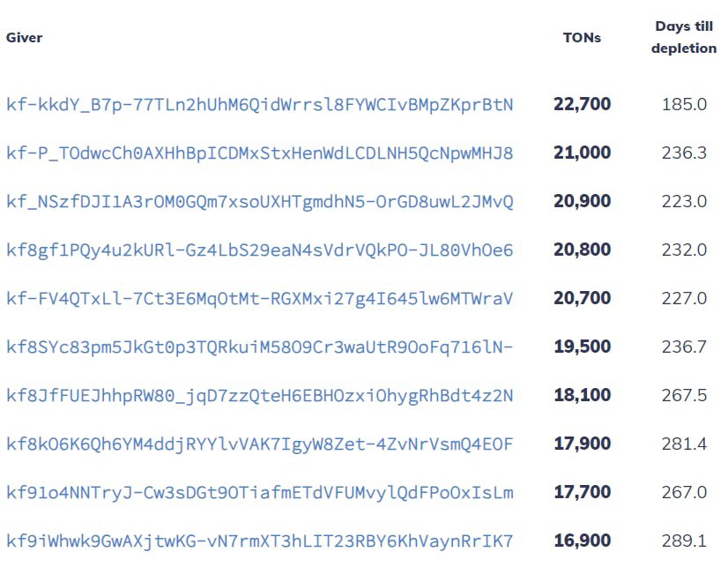This screenshot has height=567, width=728.
Task: Click the 16,900 TONs value
Action: pyautogui.click(x=583, y=541)
